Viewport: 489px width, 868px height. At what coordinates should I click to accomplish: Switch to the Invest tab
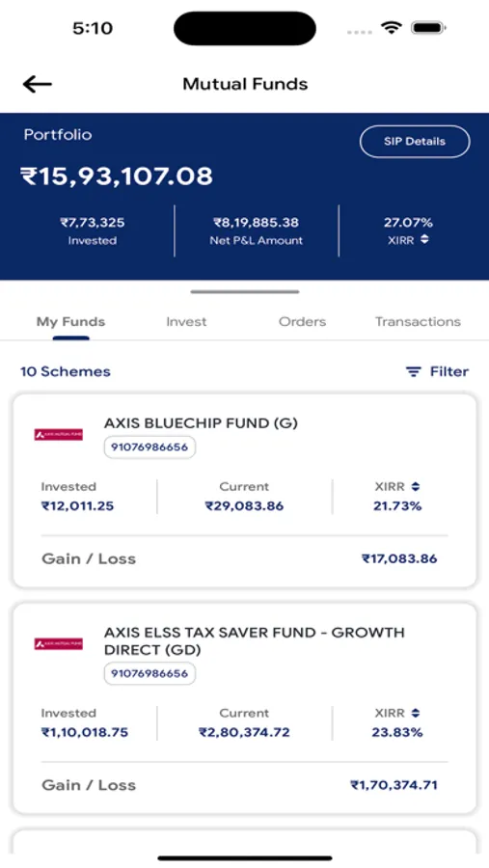click(186, 321)
